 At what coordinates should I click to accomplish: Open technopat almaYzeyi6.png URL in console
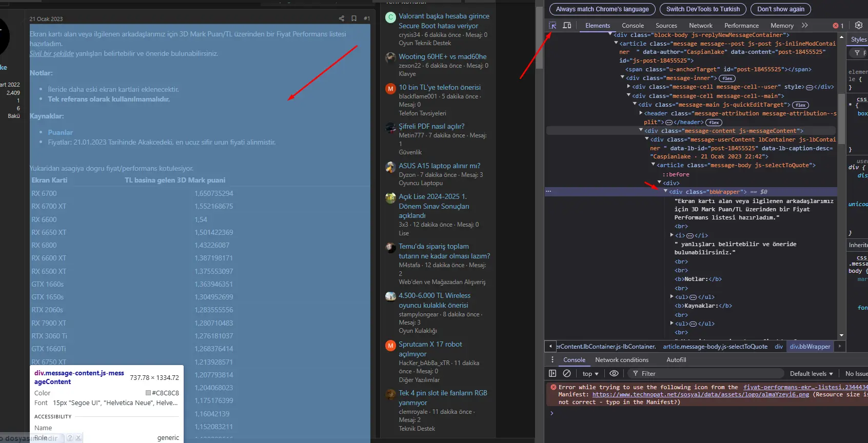click(x=700, y=395)
